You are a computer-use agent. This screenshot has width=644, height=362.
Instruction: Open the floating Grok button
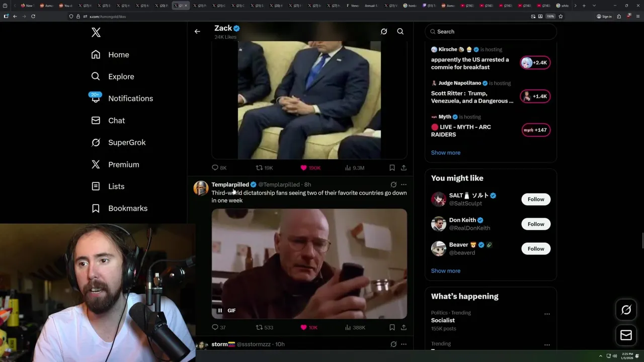pyautogui.click(x=626, y=310)
